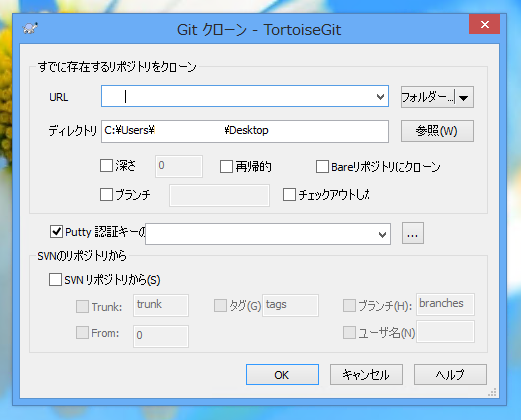The width and height of the screenshot is (521, 420).
Task: Confirm with the OK button
Action: point(282,375)
